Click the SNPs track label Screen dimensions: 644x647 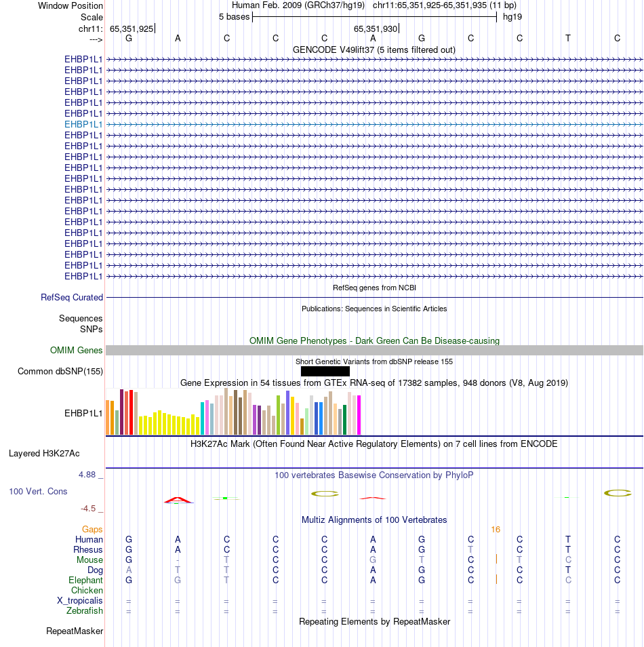pos(91,330)
